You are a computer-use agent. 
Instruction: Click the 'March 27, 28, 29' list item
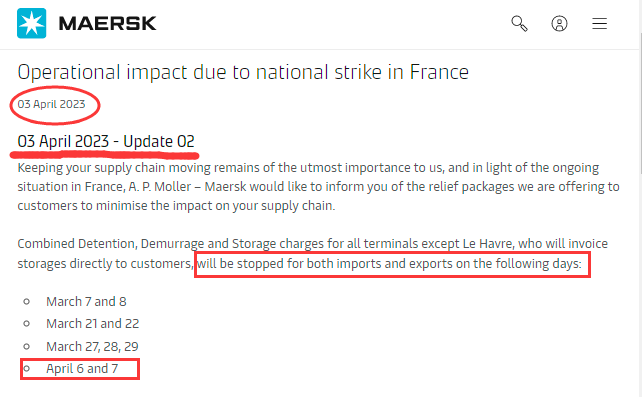92,347
